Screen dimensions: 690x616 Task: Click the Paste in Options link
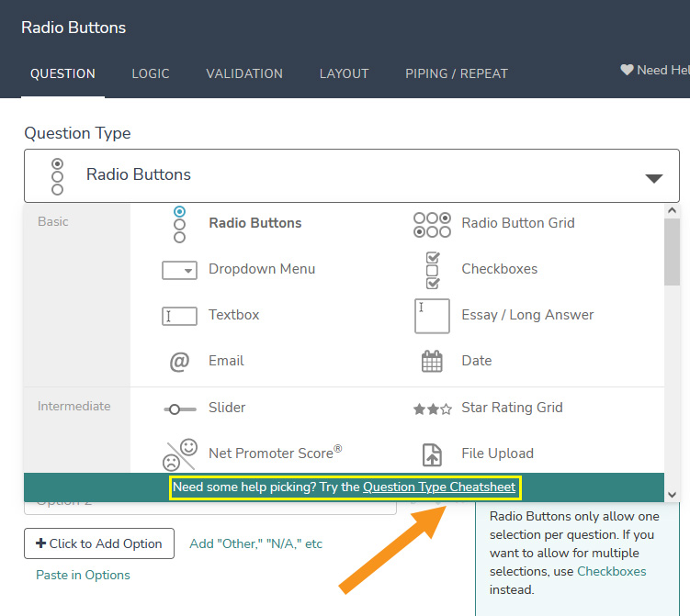point(83,576)
